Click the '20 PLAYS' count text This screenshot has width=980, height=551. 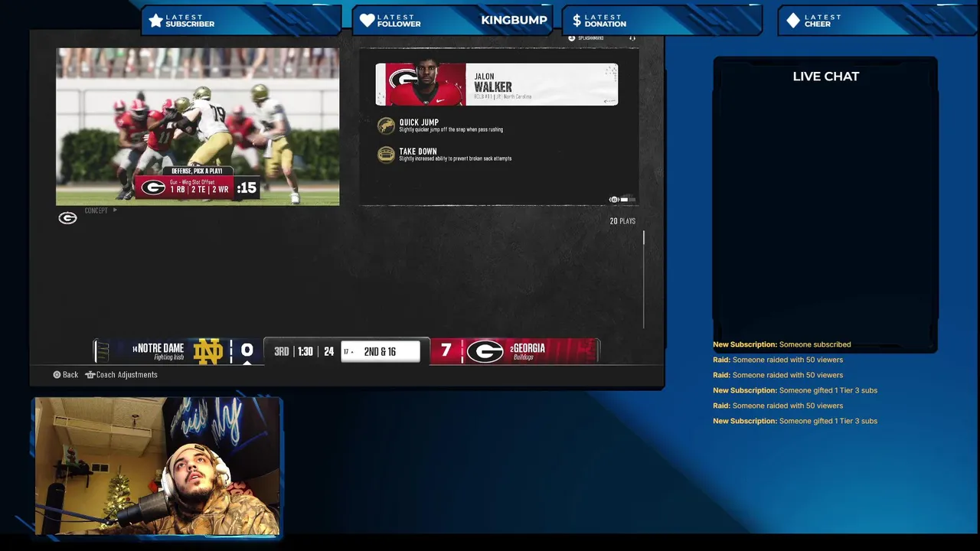point(622,221)
